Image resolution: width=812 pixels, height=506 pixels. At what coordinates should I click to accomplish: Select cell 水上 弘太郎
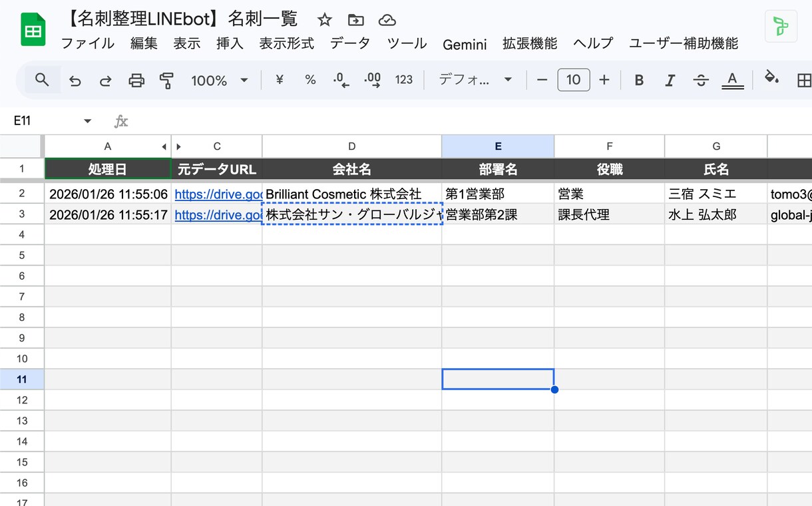point(716,214)
